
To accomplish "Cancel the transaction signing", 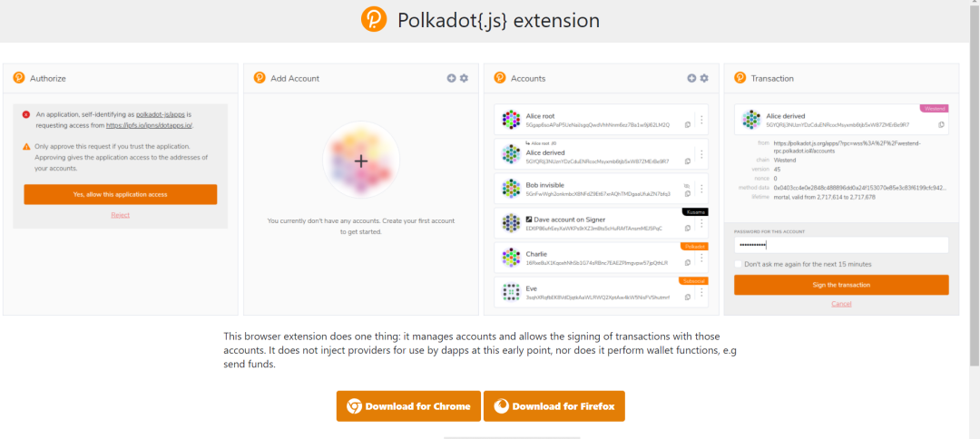I will click(841, 304).
